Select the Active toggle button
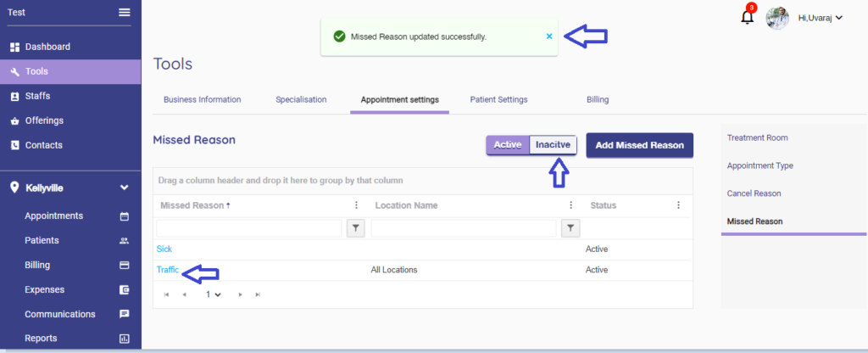Viewport: 868px width, 353px height. 508,145
